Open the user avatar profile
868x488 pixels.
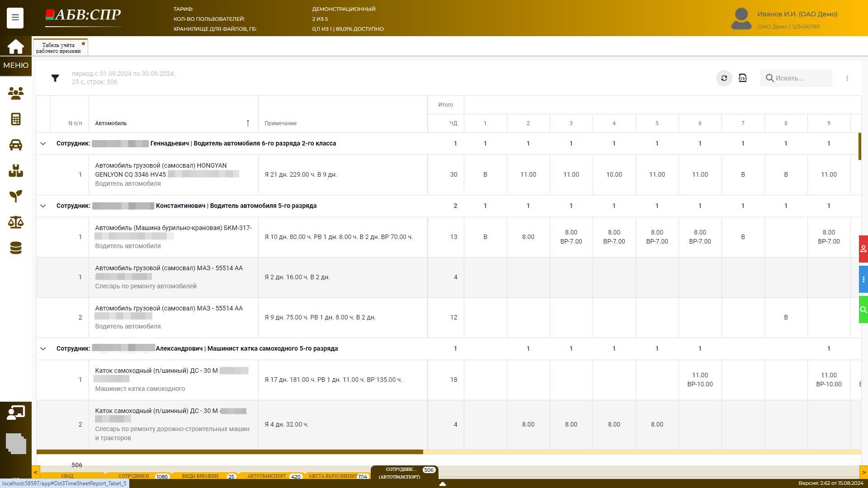click(x=741, y=19)
